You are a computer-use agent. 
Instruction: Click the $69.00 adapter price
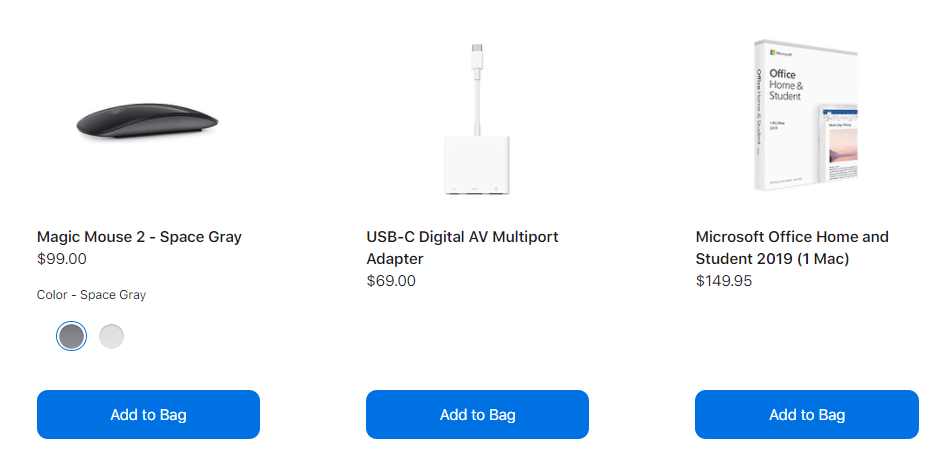[391, 281]
